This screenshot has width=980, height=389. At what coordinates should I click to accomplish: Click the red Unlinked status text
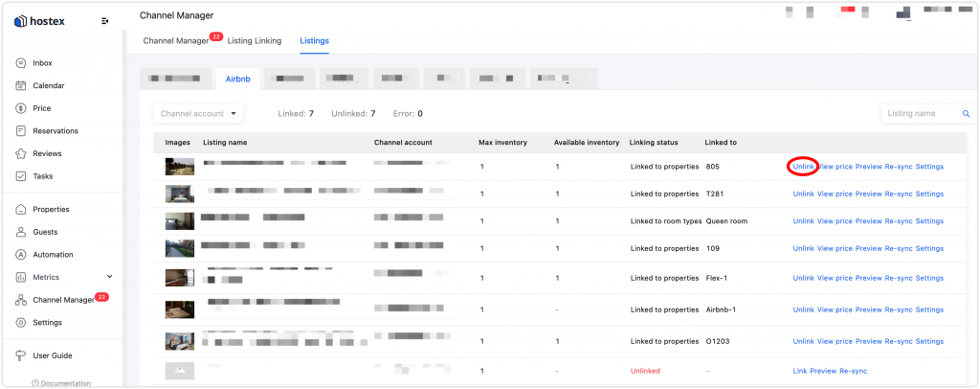645,371
